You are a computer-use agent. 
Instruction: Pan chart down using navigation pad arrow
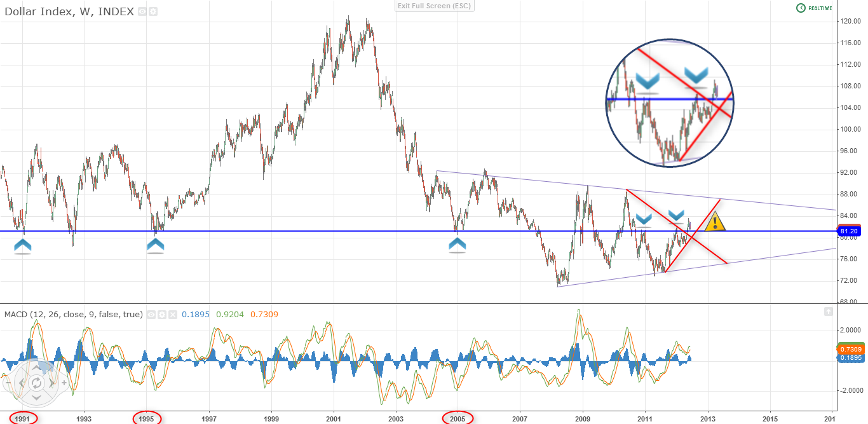(x=36, y=397)
